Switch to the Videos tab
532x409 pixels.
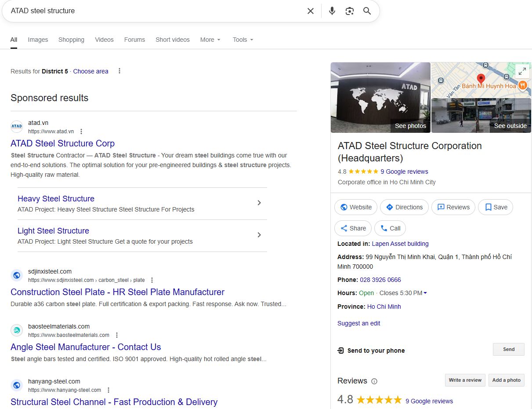point(104,40)
